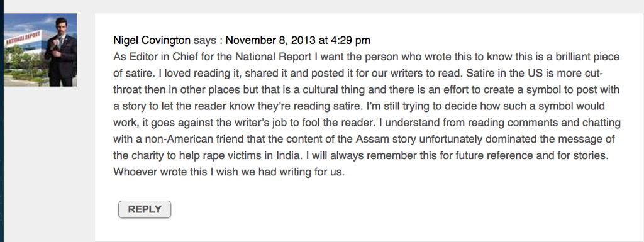644x242 pixels.
Task: Click 'National Report' in the comment's first line
Action: (279, 57)
